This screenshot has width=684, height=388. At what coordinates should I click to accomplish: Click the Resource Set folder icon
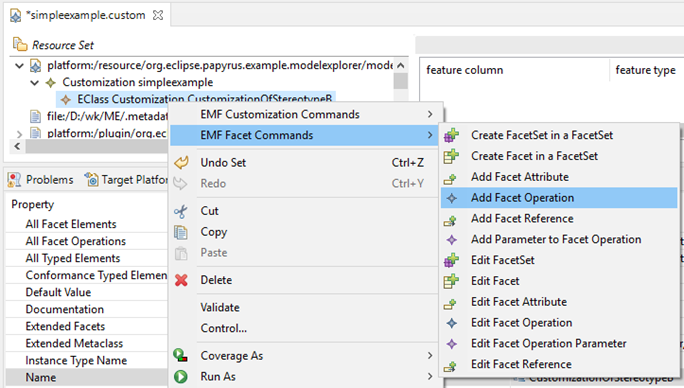click(x=20, y=44)
